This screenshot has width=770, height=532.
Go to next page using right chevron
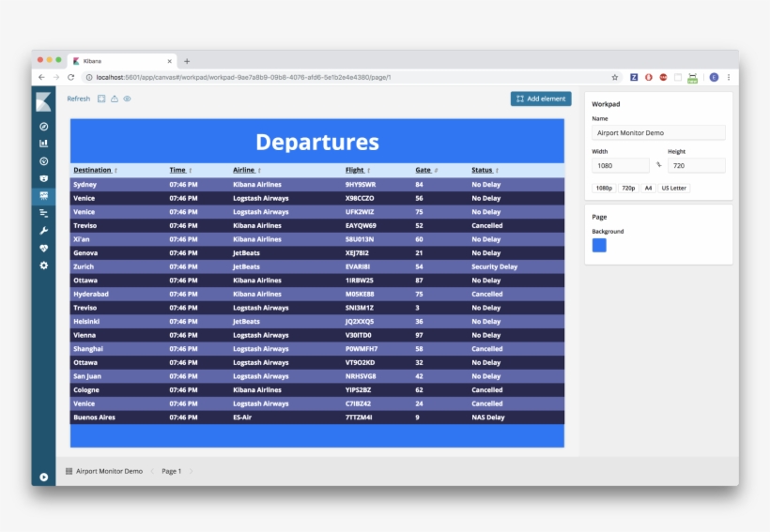coord(192,471)
